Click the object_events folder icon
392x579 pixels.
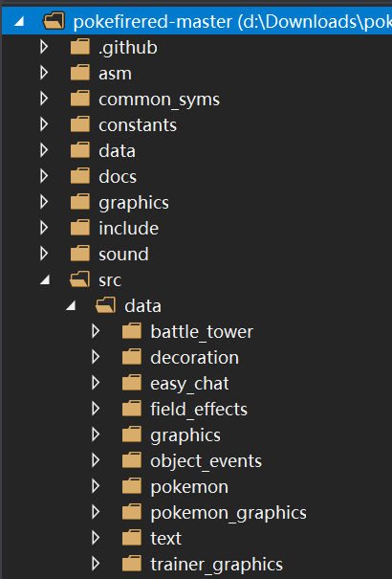[x=132, y=460]
